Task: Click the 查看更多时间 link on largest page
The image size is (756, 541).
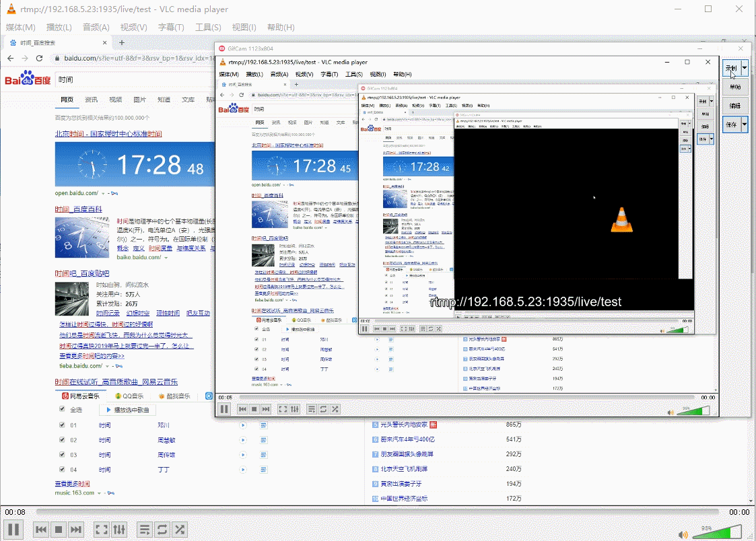Action: [72, 484]
